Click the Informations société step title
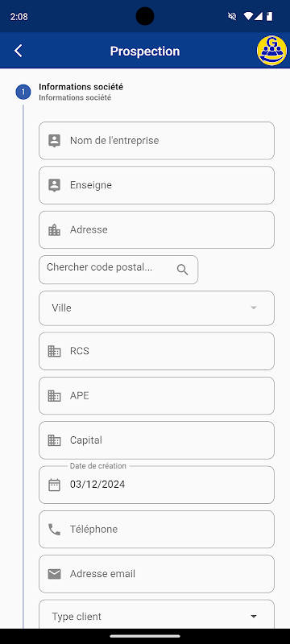Image resolution: width=290 pixels, height=644 pixels. (81, 87)
